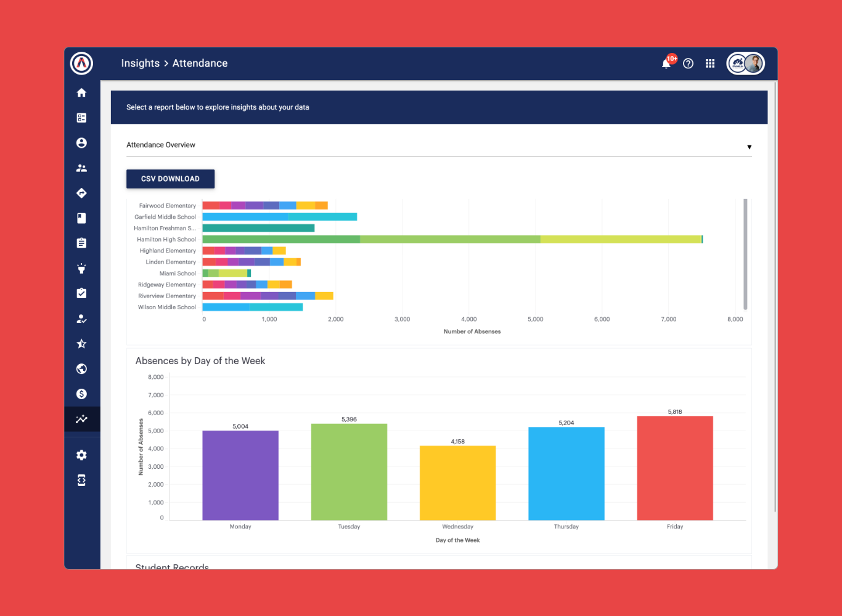Open the user avatar menu at top right

(746, 63)
